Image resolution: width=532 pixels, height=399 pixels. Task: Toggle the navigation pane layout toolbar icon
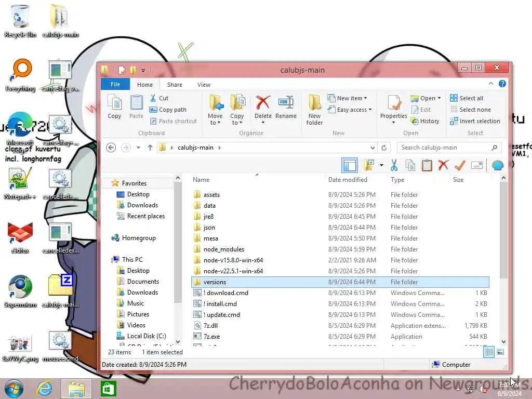click(350, 166)
